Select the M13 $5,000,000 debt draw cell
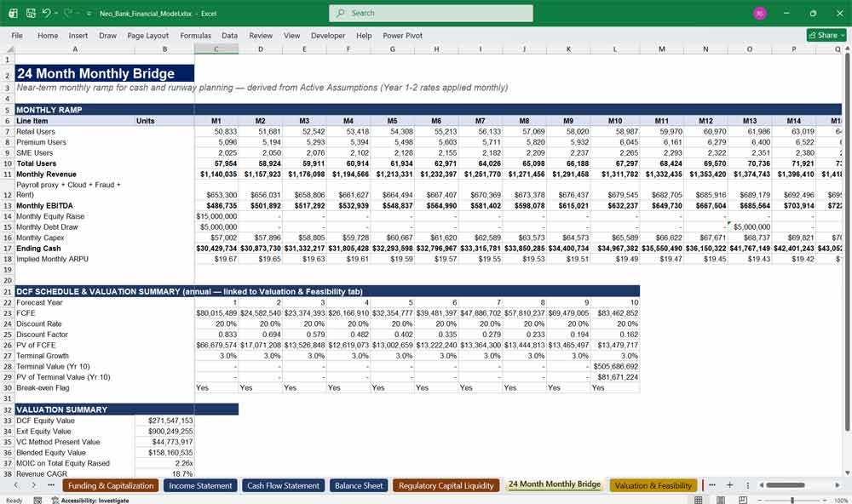Image resolution: width=852 pixels, height=504 pixels. [x=750, y=227]
